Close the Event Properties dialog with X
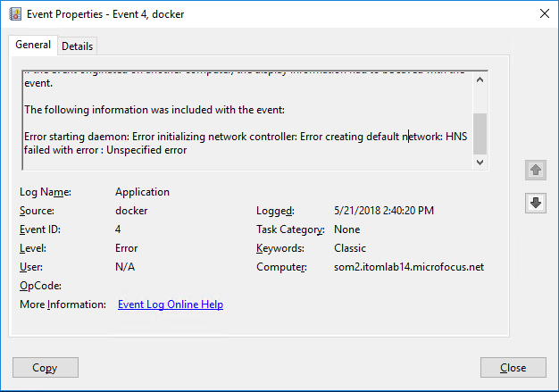 tap(545, 14)
